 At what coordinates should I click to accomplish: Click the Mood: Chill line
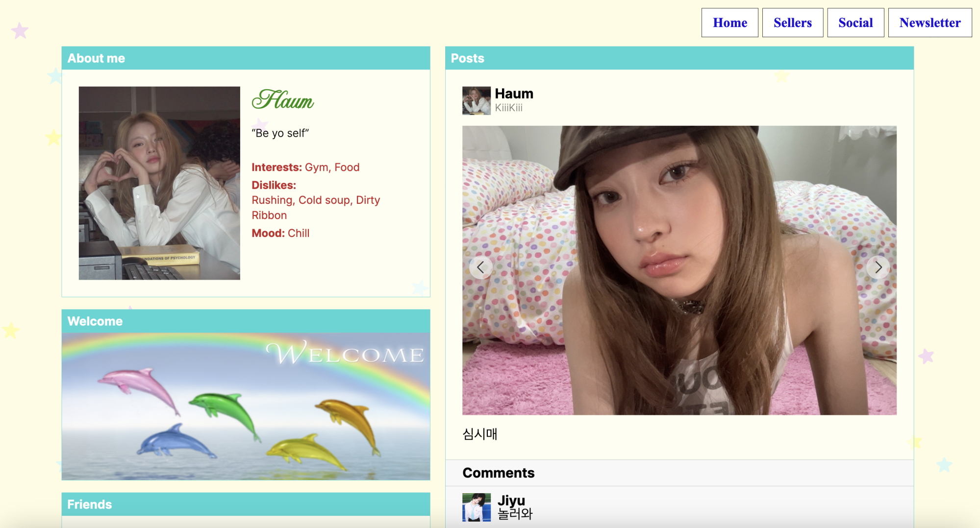pyautogui.click(x=280, y=233)
